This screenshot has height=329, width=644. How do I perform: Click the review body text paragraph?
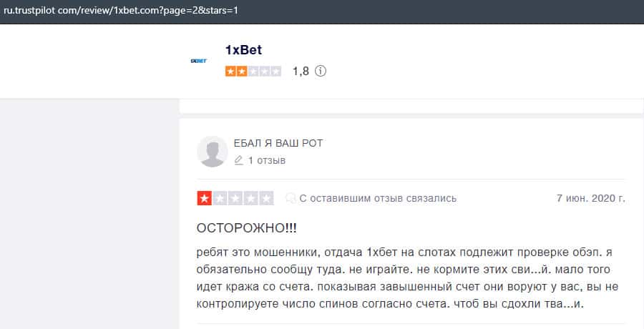tap(407, 278)
